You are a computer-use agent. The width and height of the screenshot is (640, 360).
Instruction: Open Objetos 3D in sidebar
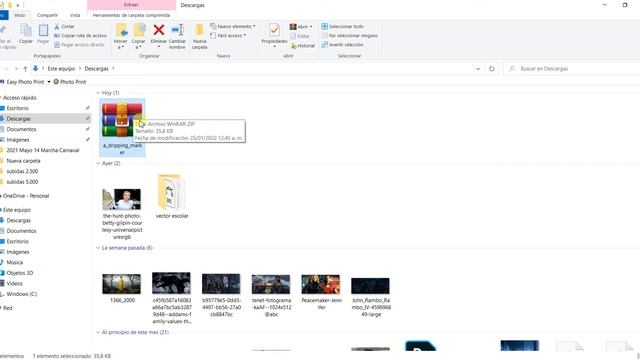pyautogui.click(x=20, y=273)
